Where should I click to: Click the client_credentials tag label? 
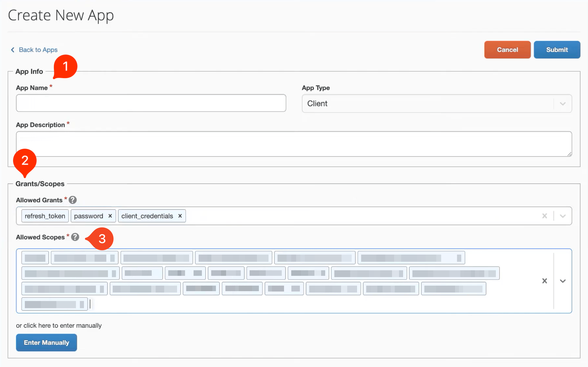tap(147, 216)
